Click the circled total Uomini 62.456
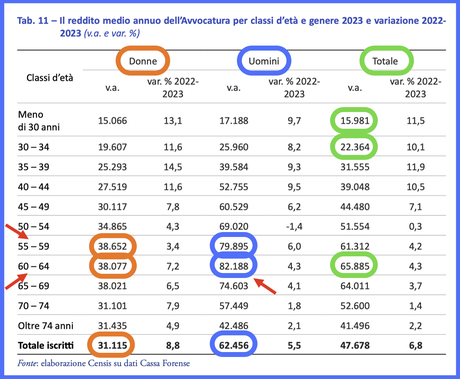 (234, 345)
